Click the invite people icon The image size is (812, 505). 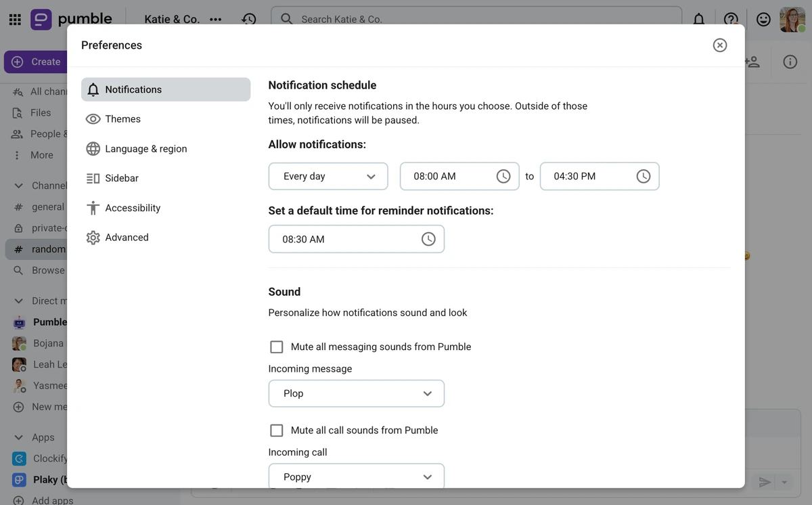(x=752, y=61)
